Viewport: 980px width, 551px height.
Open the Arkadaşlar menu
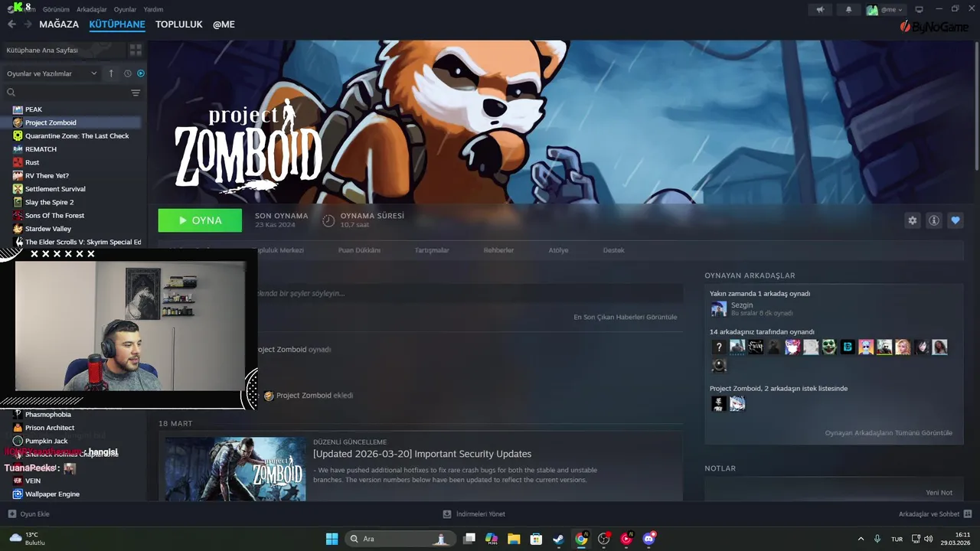click(92, 9)
